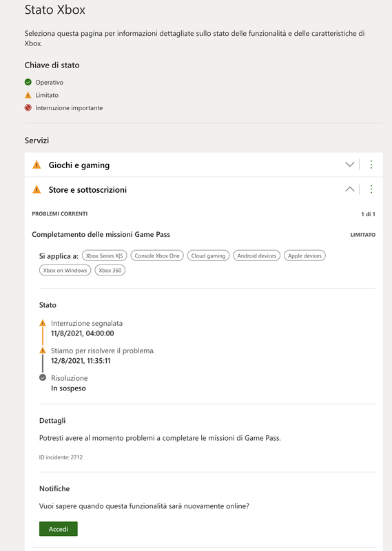Click the Stato section heading
The image size is (392, 551).
[48, 305]
